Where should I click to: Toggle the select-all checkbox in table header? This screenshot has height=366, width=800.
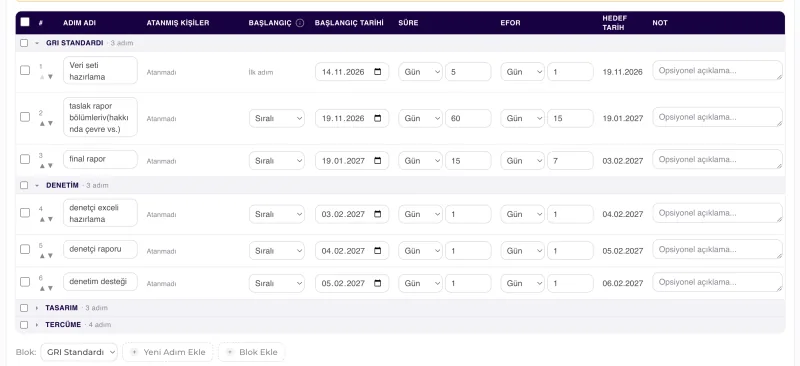pos(25,22)
